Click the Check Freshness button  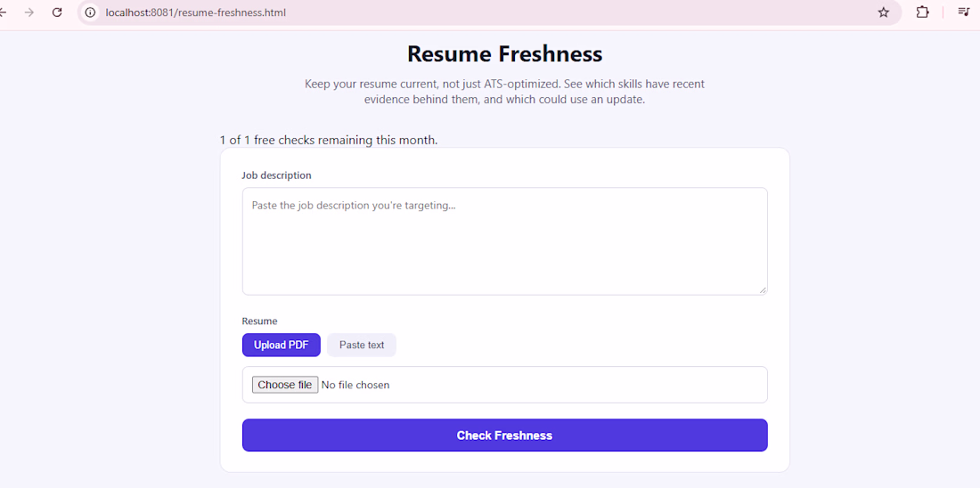[504, 435]
